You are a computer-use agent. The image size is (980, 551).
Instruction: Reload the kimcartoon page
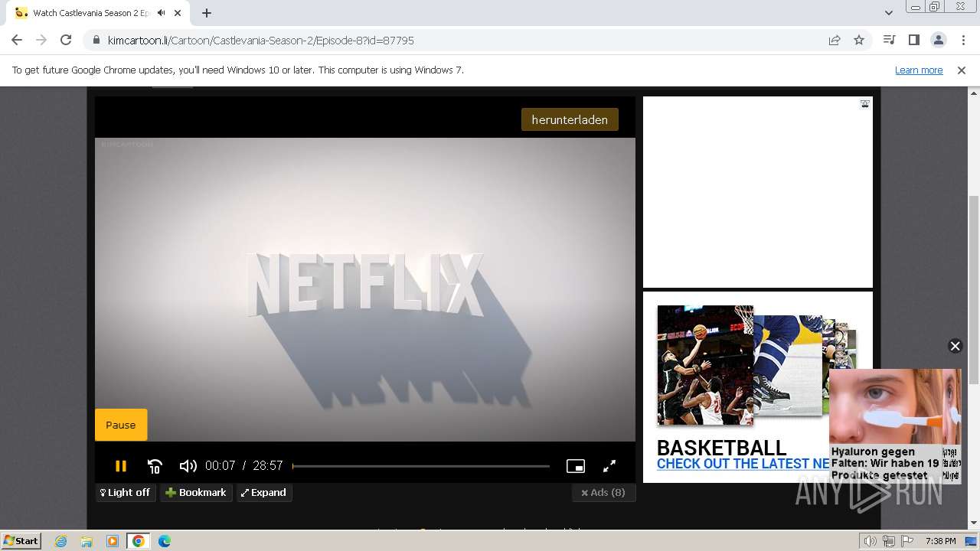(66, 40)
